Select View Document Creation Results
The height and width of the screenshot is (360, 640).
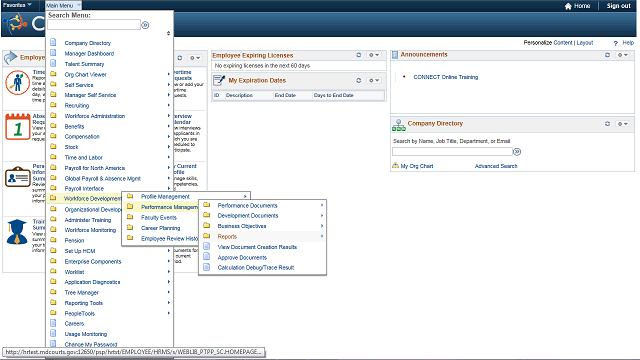pos(257,247)
